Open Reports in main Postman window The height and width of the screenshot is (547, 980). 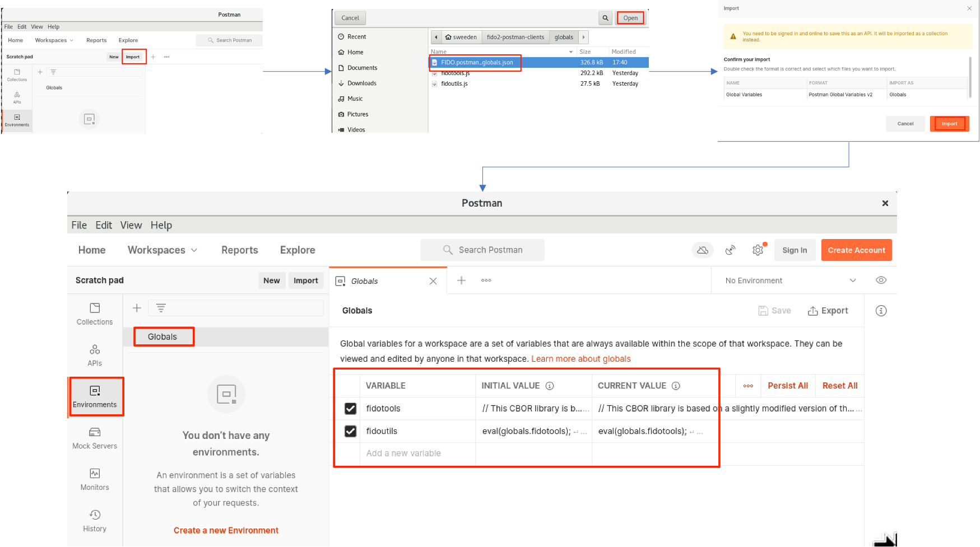240,250
